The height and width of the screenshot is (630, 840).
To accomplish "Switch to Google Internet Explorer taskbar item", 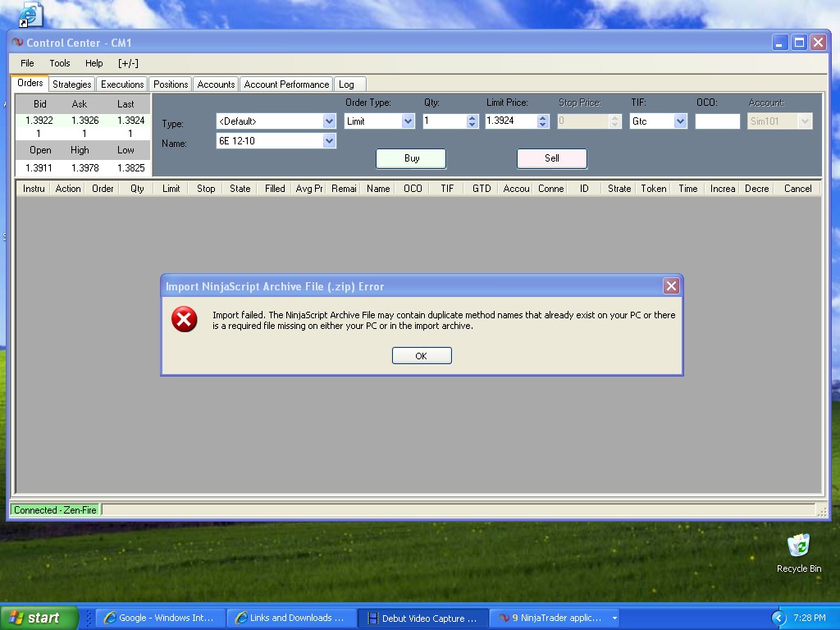I will 159,618.
